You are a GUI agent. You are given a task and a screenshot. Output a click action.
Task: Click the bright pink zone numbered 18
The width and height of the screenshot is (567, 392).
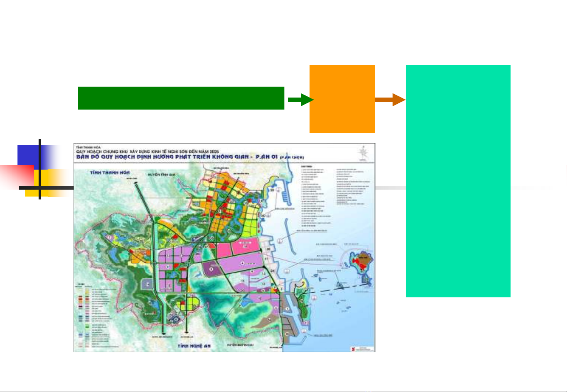pyautogui.click(x=245, y=248)
